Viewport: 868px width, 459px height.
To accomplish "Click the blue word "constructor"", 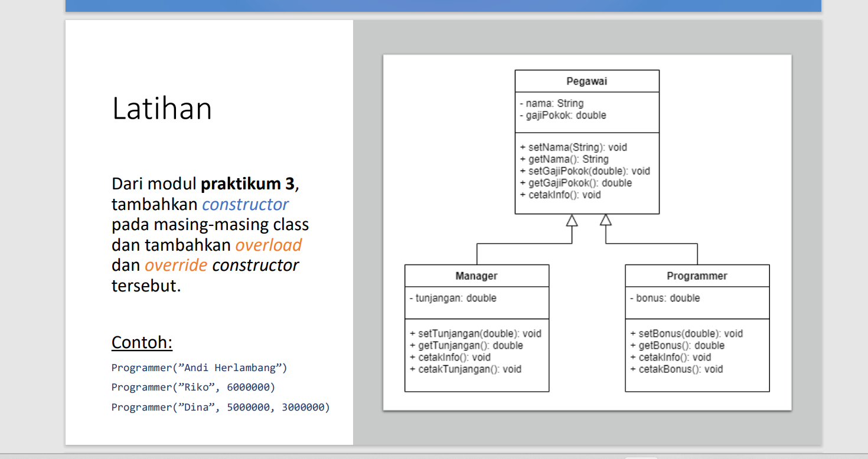I will (246, 204).
